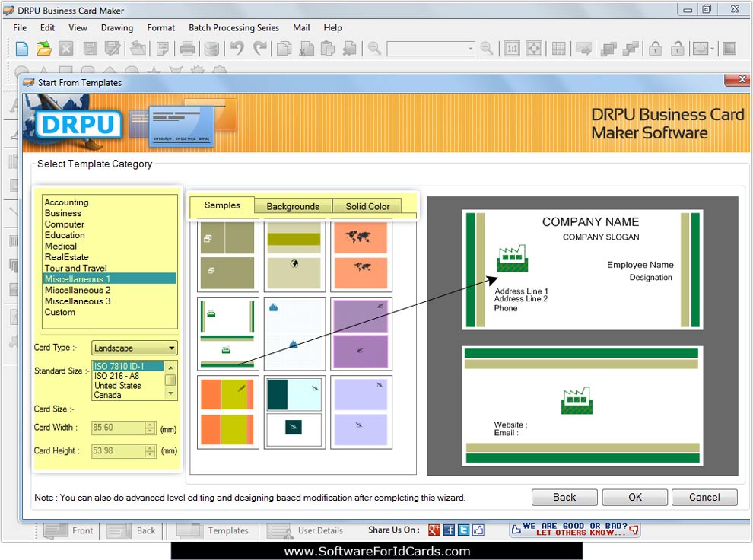This screenshot has width=753, height=560.
Task: Open the Card Type dropdown
Action: (134, 348)
